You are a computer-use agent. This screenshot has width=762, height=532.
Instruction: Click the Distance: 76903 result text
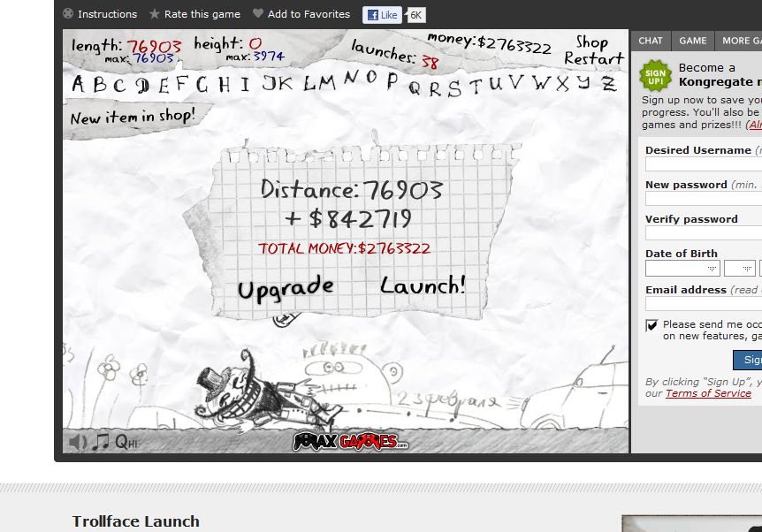[x=351, y=189]
